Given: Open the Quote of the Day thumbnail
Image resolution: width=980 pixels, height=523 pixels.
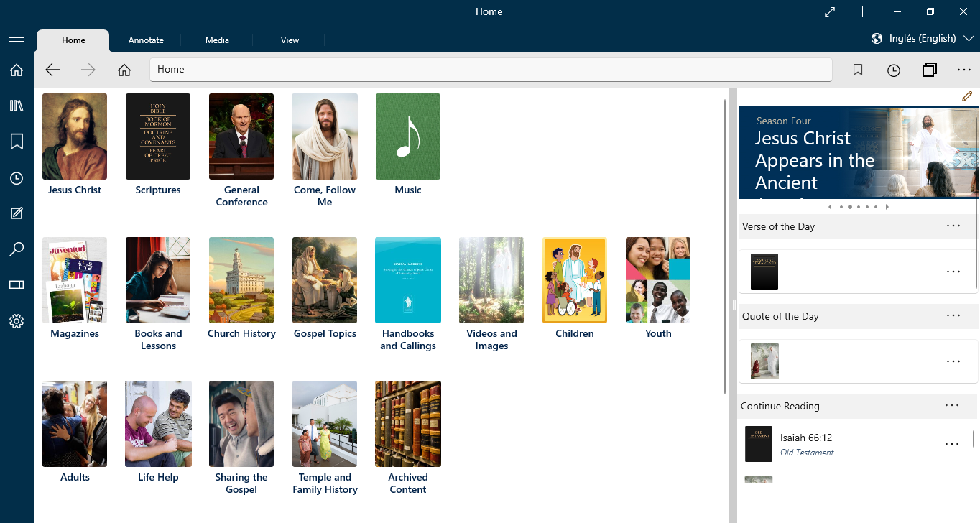Looking at the screenshot, I should [x=764, y=361].
